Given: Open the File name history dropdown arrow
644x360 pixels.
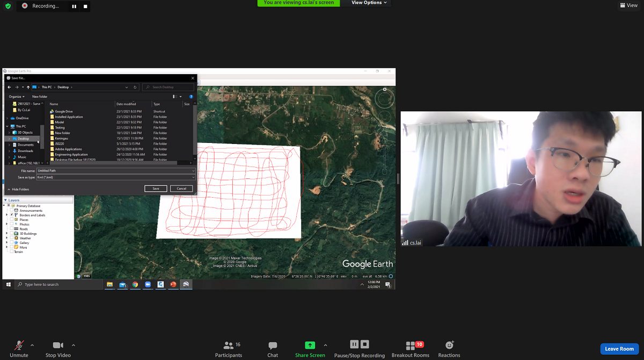Looking at the screenshot, I should (x=193, y=171).
